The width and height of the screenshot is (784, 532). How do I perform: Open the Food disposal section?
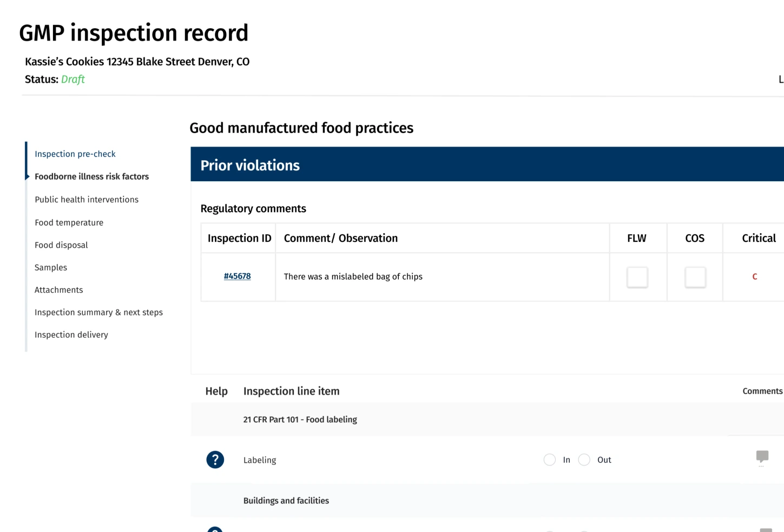pos(61,245)
